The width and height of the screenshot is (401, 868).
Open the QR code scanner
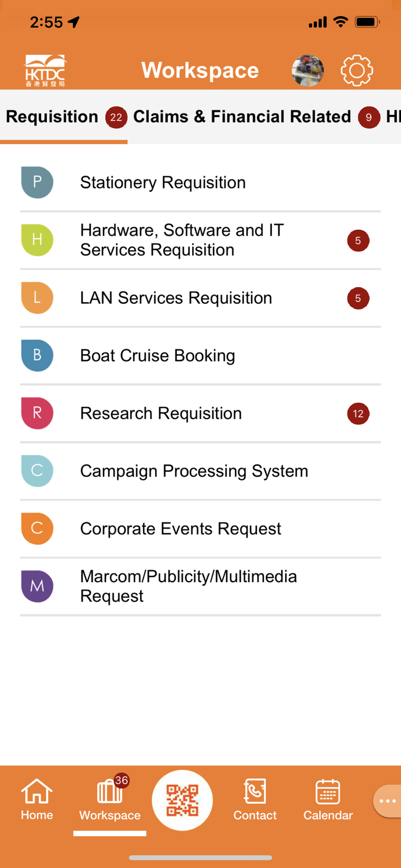tap(182, 800)
